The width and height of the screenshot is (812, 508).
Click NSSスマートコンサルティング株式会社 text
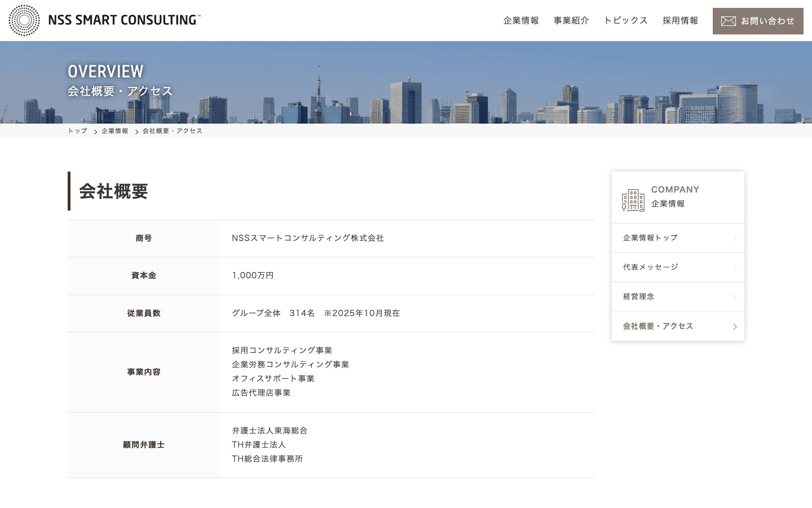(308, 238)
